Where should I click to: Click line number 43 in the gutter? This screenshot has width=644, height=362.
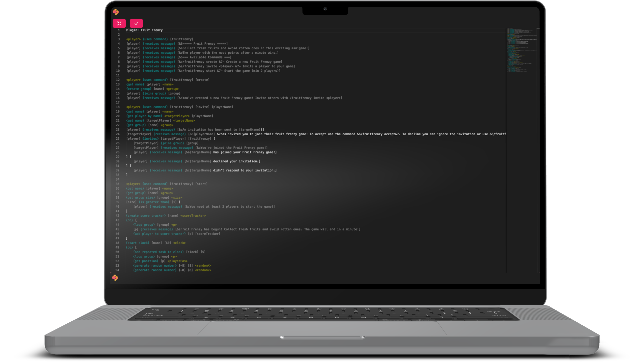pyautogui.click(x=117, y=220)
